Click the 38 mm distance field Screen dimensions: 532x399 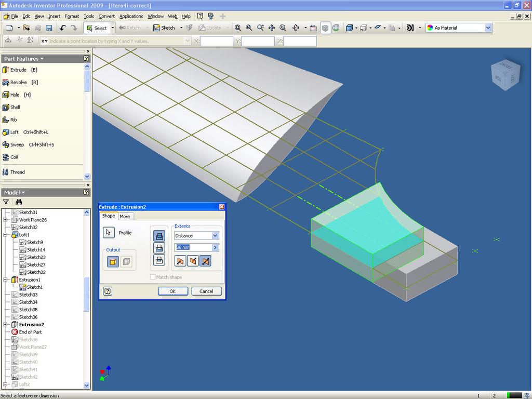[x=193, y=247]
